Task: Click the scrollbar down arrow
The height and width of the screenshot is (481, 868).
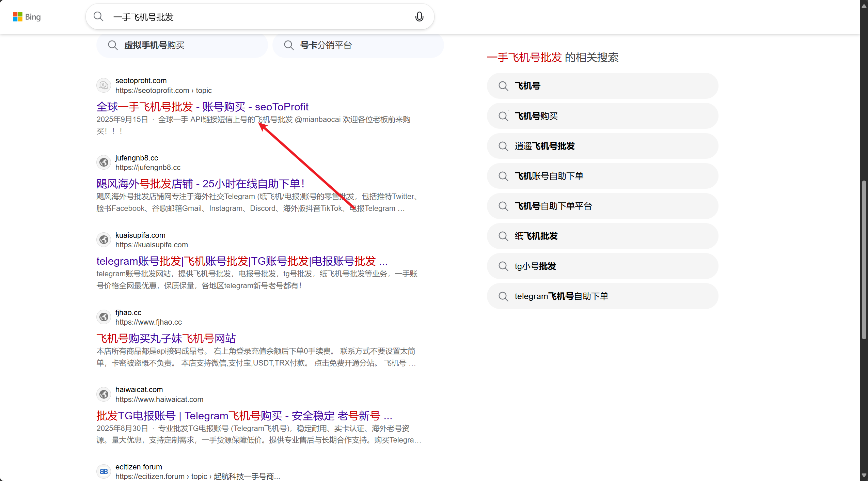Action: tap(864, 475)
